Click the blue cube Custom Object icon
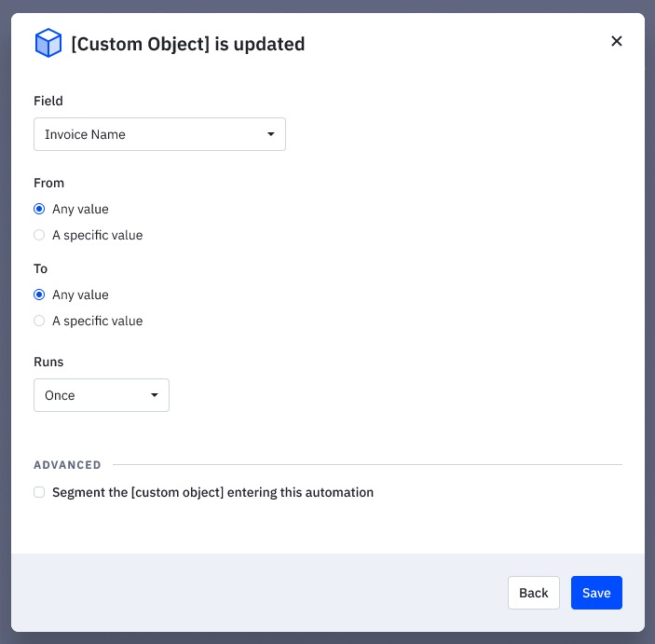Screen dimensions: 655x644 tap(48, 43)
